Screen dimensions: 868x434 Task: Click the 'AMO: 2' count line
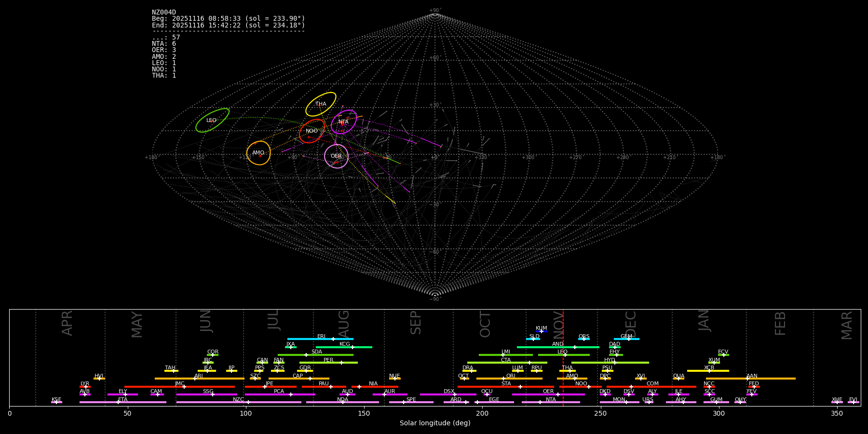point(164,56)
